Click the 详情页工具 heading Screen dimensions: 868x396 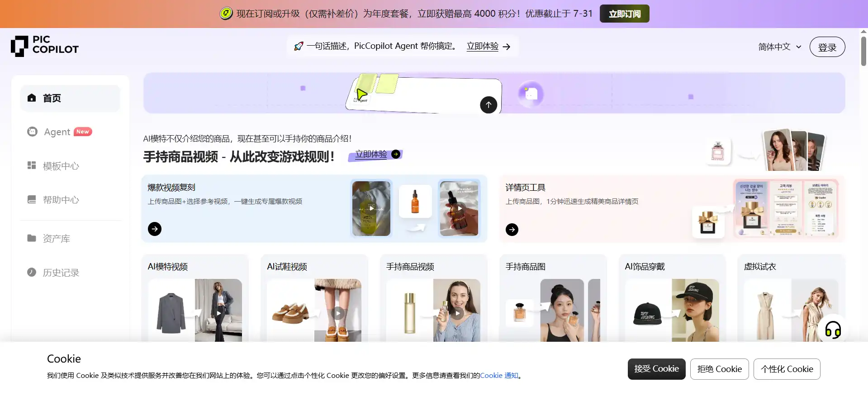[x=526, y=187]
